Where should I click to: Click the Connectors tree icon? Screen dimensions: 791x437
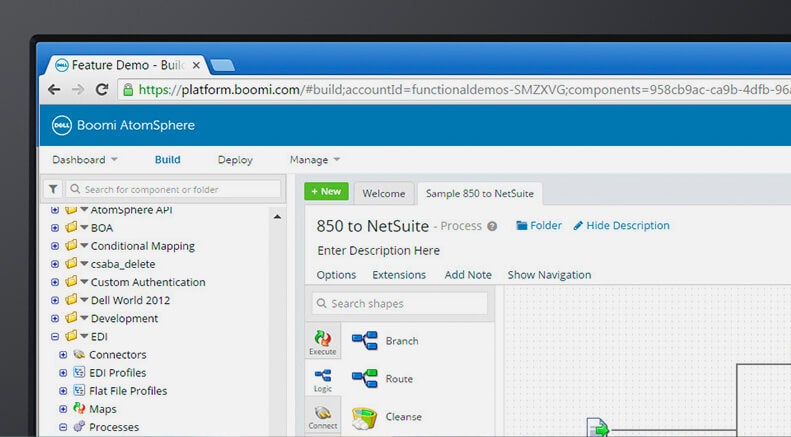[79, 354]
